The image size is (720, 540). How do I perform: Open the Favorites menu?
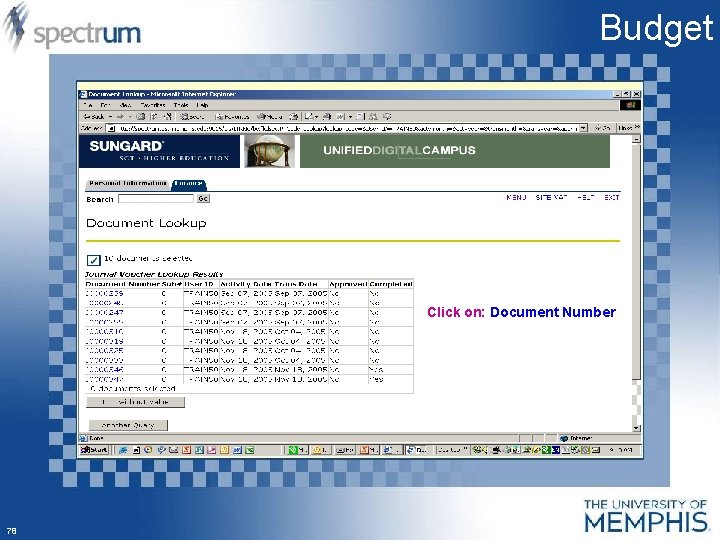[x=153, y=105]
